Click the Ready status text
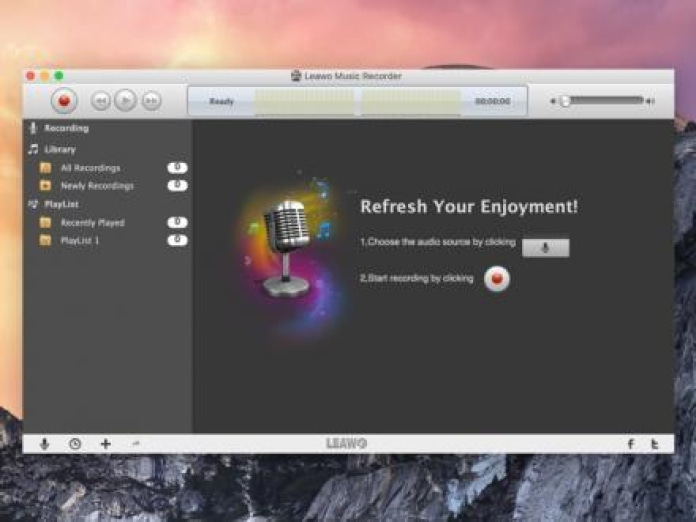The image size is (696, 522). (x=221, y=101)
